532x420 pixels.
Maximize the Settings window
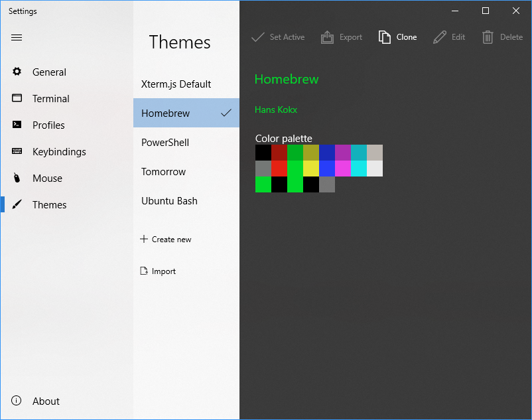[x=486, y=11]
